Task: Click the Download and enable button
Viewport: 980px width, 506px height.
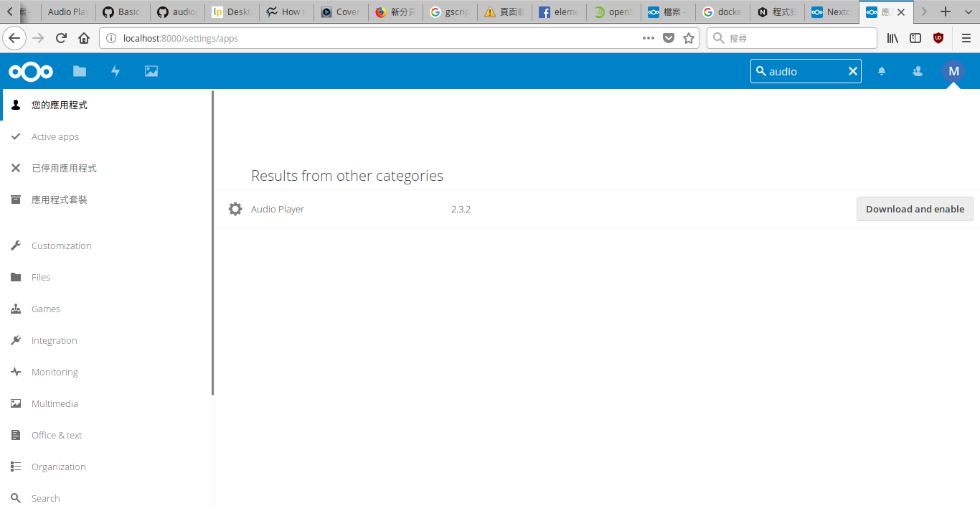Action: pyautogui.click(x=915, y=209)
